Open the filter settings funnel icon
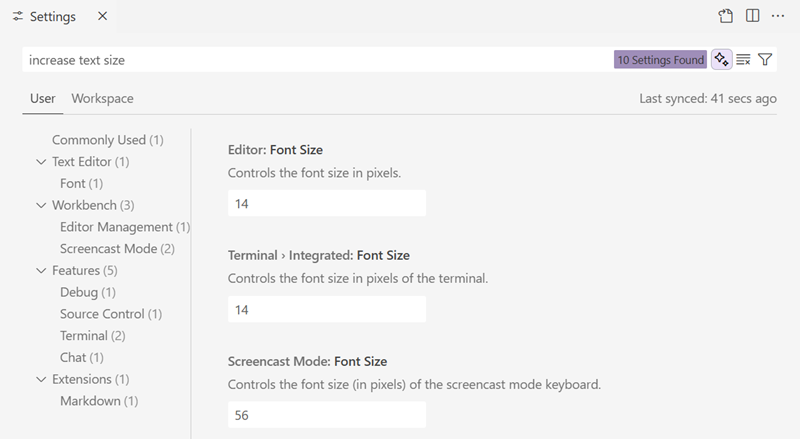This screenshot has width=800, height=439. [765, 60]
